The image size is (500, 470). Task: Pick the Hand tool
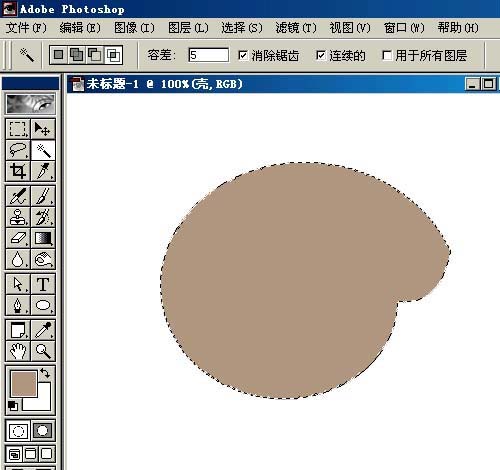point(18,351)
